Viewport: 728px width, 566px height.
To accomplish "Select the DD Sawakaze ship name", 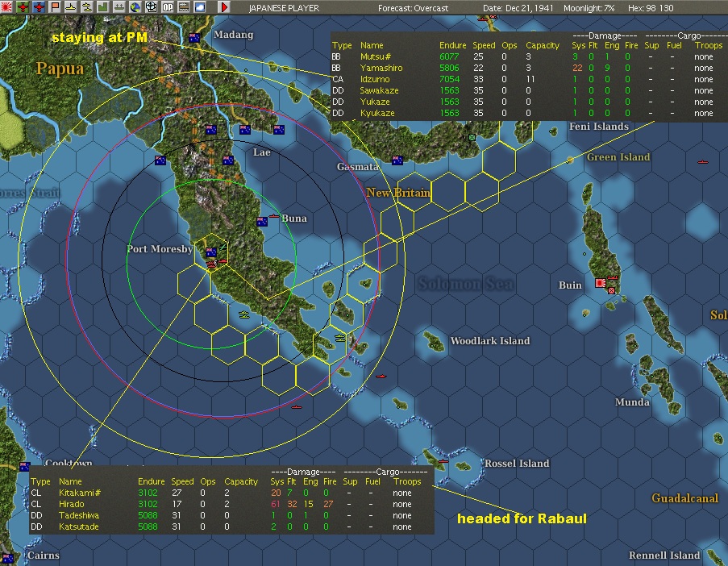I will click(380, 90).
